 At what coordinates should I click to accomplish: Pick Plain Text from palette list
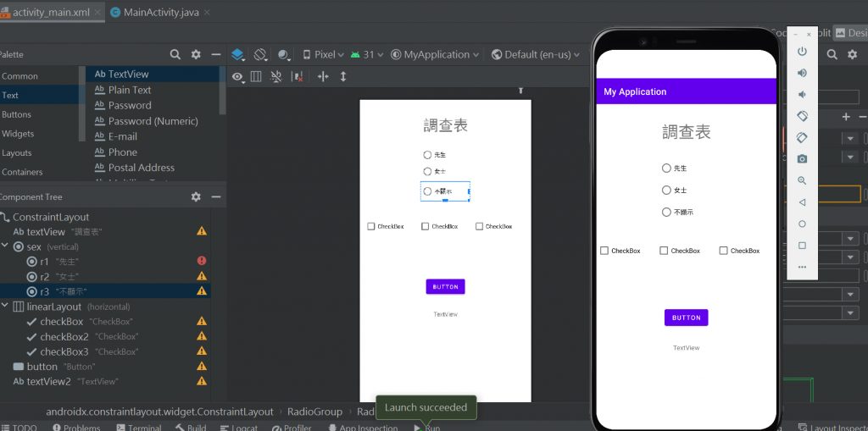click(130, 90)
